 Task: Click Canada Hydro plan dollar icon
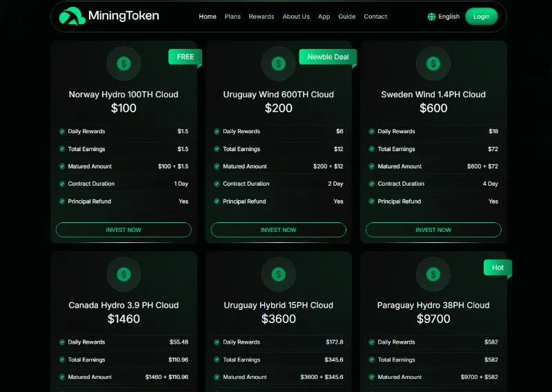click(124, 275)
